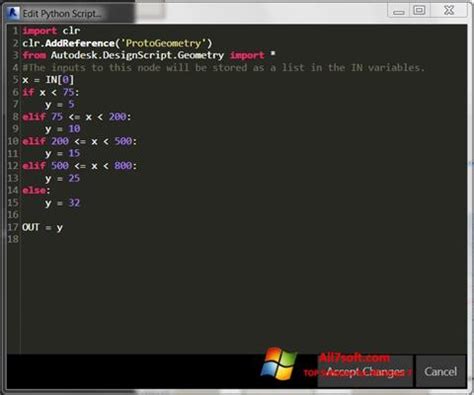
Task: Click 'elif 200 <= x < 500:' line
Action: 79,141
